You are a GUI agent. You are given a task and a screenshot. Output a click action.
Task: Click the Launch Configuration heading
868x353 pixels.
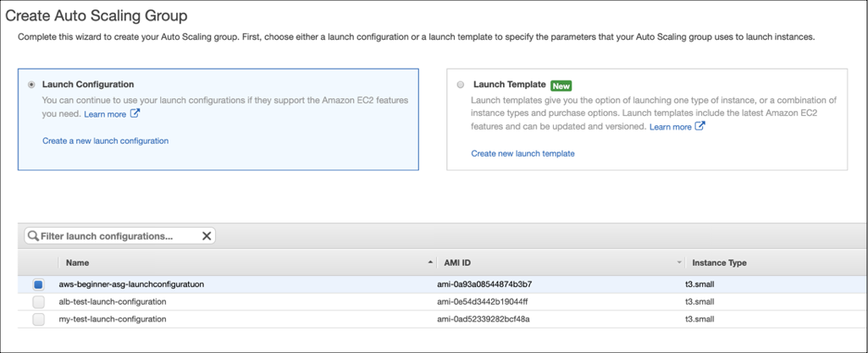click(88, 85)
